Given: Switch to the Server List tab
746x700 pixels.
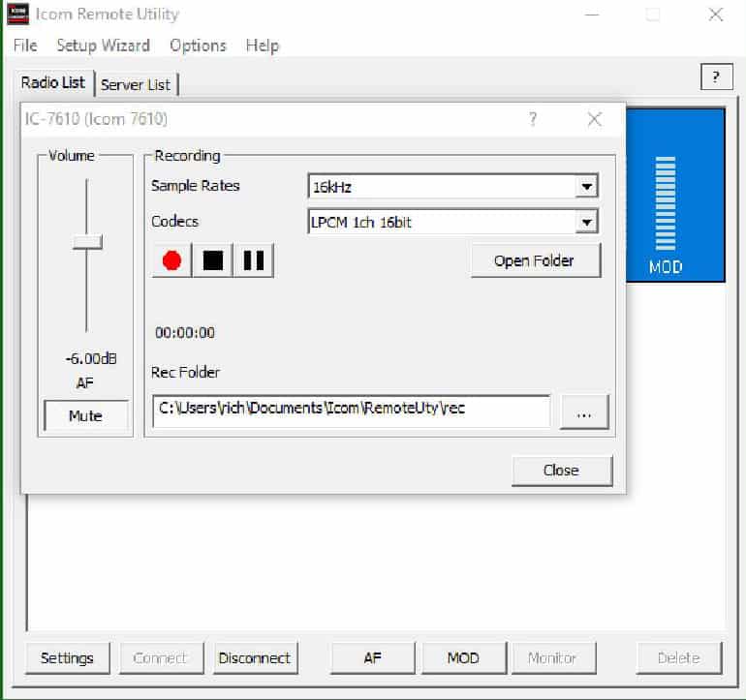Looking at the screenshot, I should pos(137,84).
